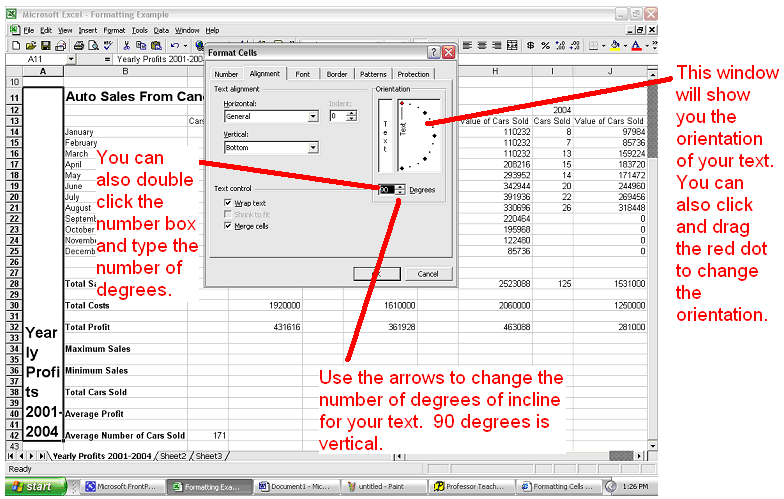The image size is (784, 499).
Task: Open Print Preview from toolbar
Action: pos(93,46)
